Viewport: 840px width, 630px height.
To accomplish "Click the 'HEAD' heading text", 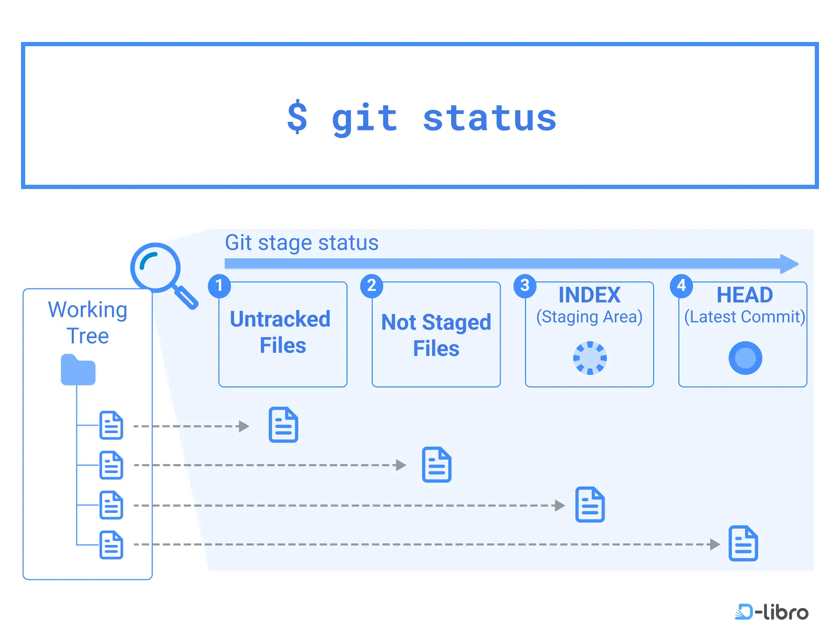I will [x=745, y=295].
